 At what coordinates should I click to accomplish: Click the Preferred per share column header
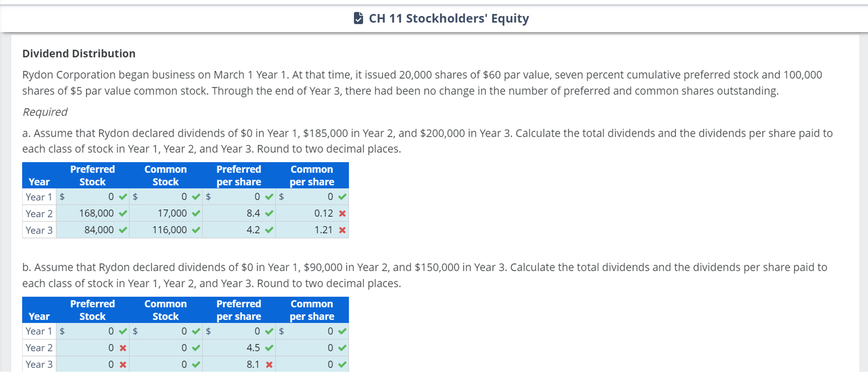[239, 175]
